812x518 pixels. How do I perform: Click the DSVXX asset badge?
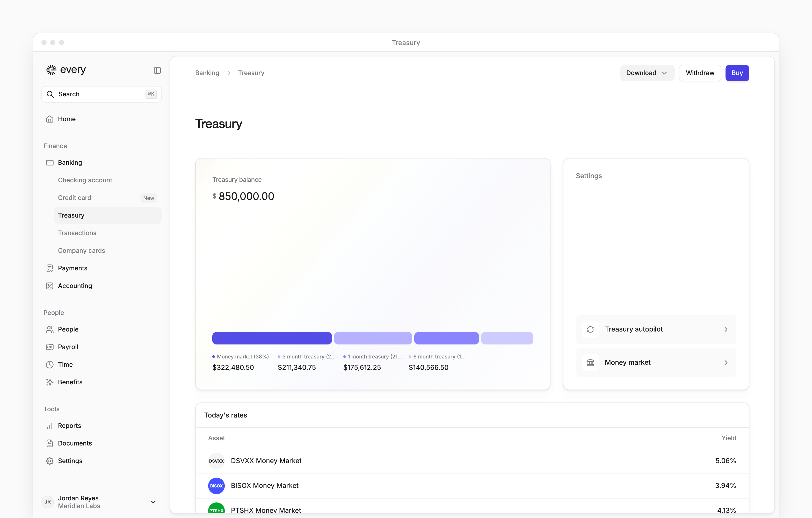(216, 461)
